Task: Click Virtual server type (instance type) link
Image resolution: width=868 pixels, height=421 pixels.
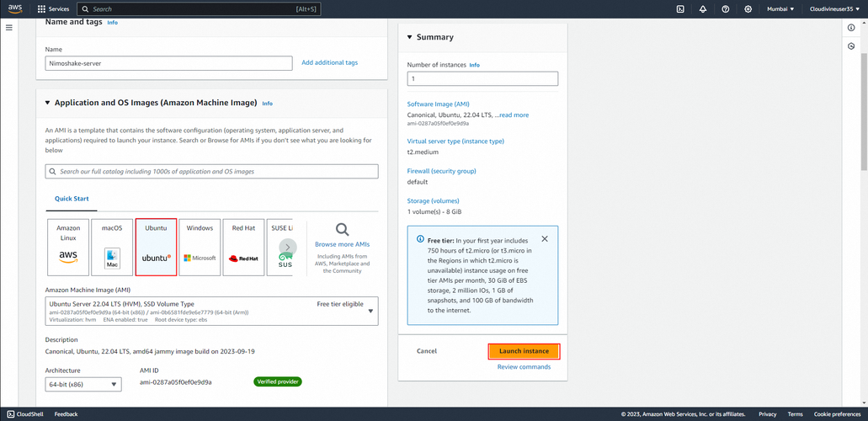Action: [455, 141]
